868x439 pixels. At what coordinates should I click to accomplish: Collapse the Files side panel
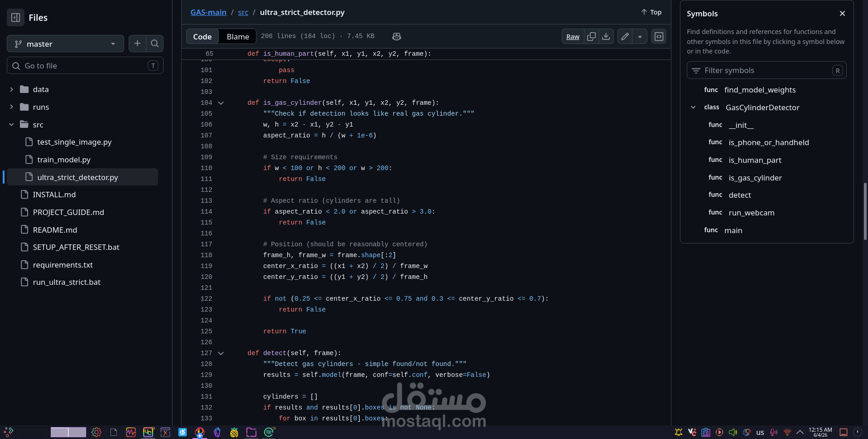tap(15, 18)
